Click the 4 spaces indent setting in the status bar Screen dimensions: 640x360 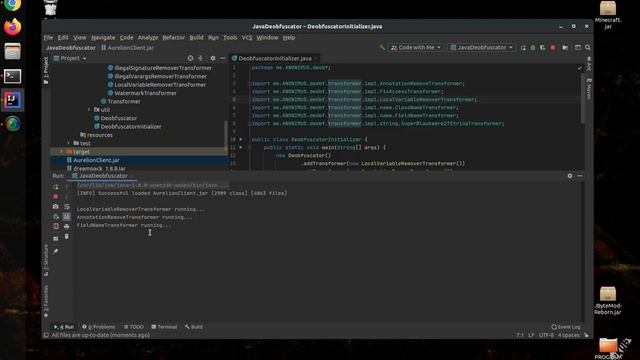point(569,335)
